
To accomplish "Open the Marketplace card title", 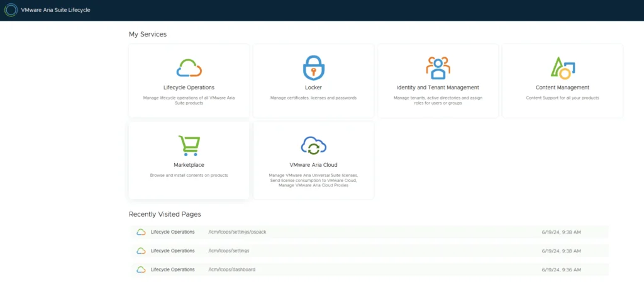I will tap(189, 165).
